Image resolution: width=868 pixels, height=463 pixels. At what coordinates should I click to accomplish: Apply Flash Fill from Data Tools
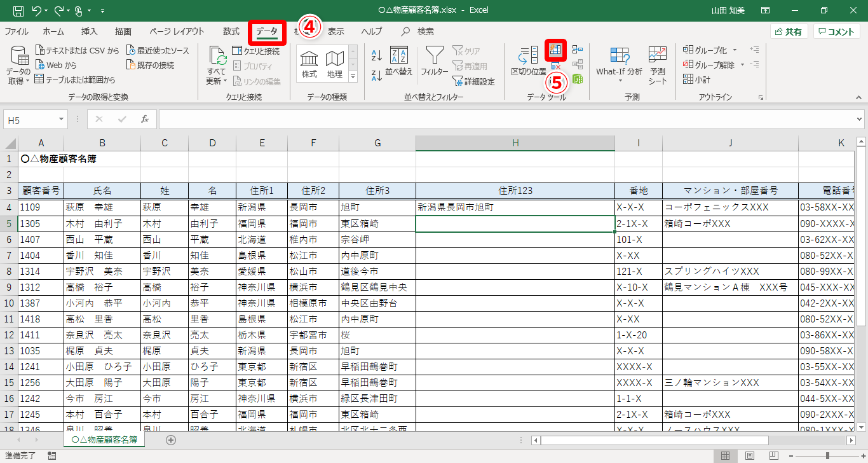point(556,49)
